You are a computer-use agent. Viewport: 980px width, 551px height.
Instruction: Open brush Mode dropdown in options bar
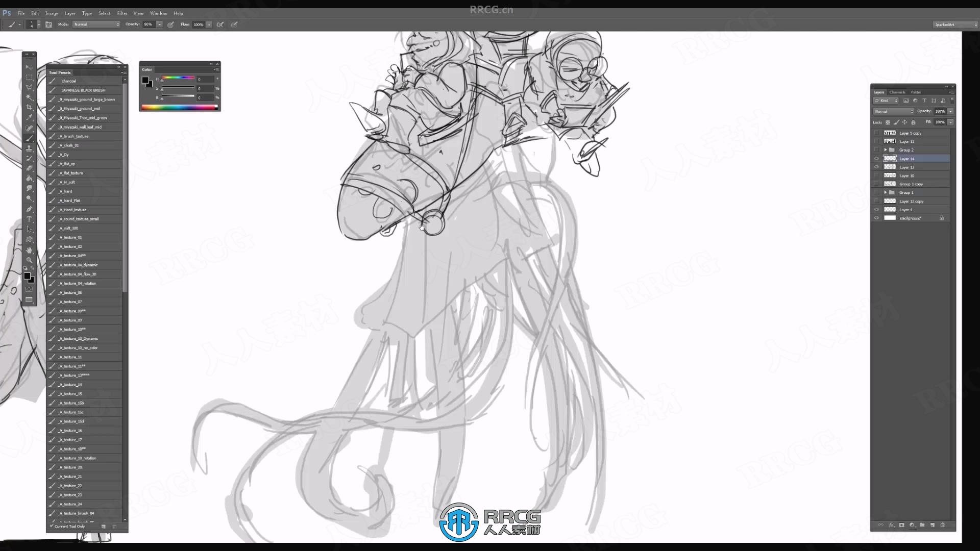[96, 24]
